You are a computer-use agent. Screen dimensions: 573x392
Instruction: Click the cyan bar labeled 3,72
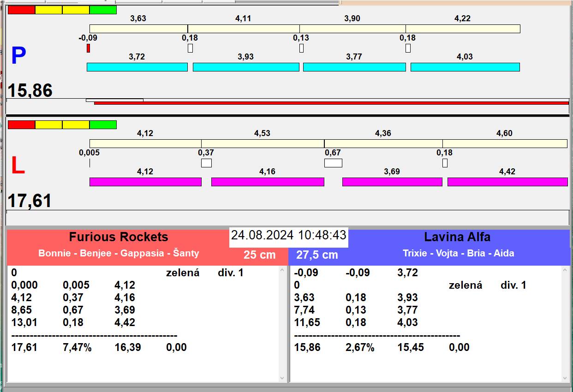tap(137, 67)
